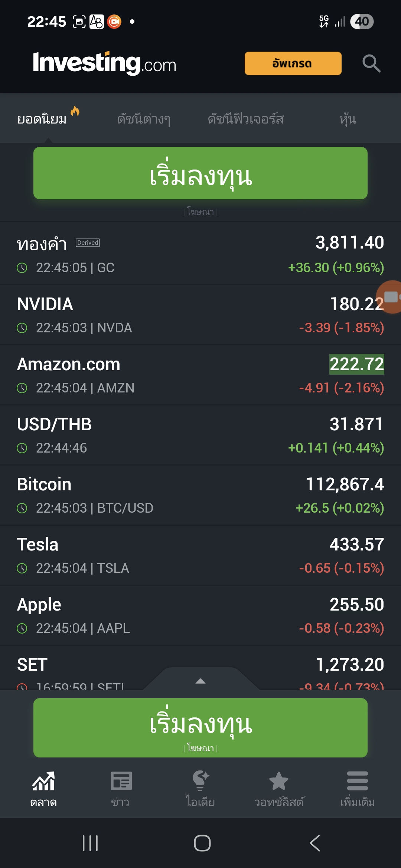
Task: Open the search magnifier icon
Action: tap(371, 63)
